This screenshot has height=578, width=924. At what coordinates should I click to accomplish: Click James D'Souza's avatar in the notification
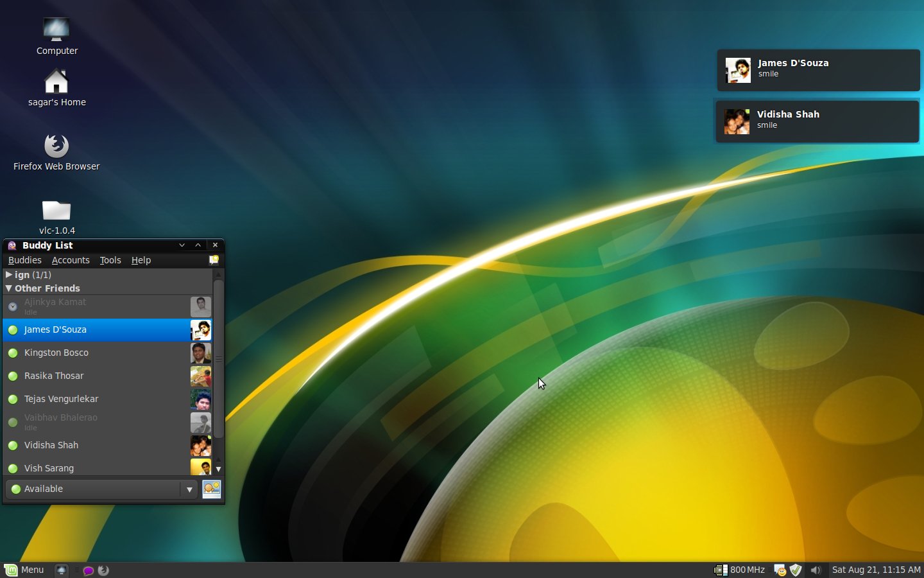click(738, 70)
